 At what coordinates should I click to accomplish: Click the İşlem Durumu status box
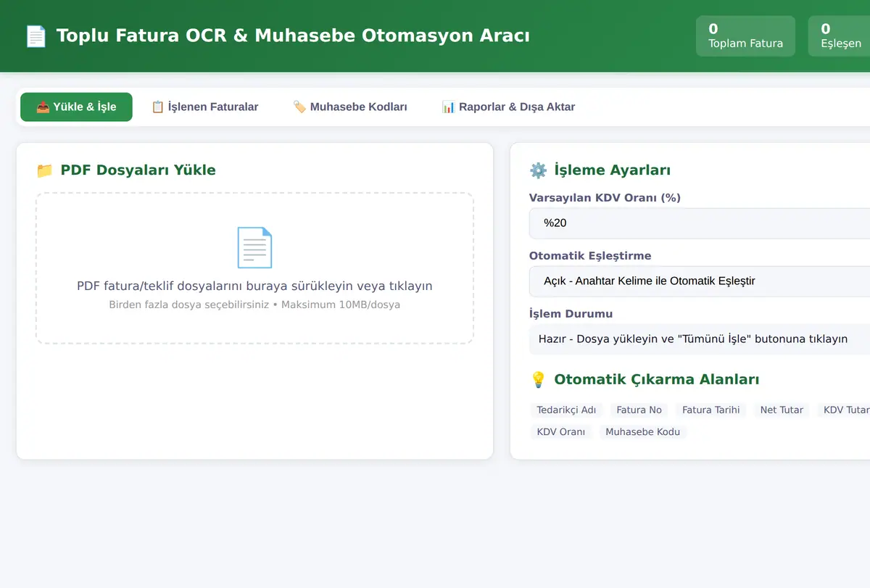point(700,339)
